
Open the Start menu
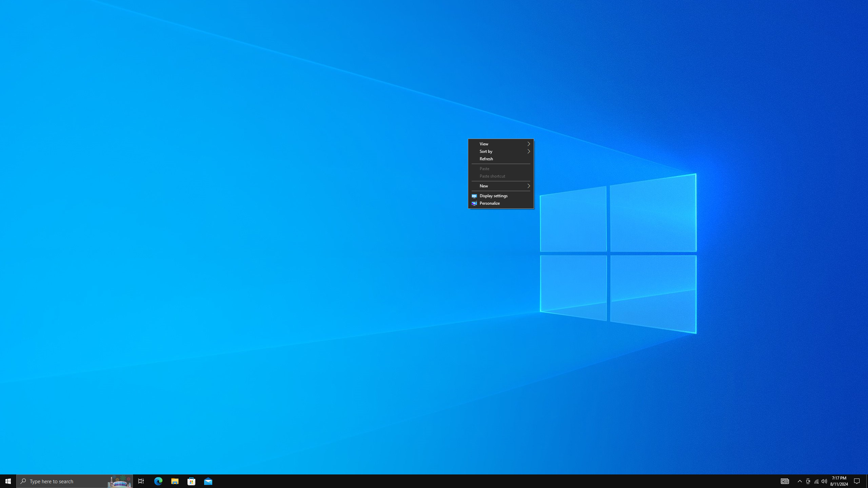click(x=8, y=481)
